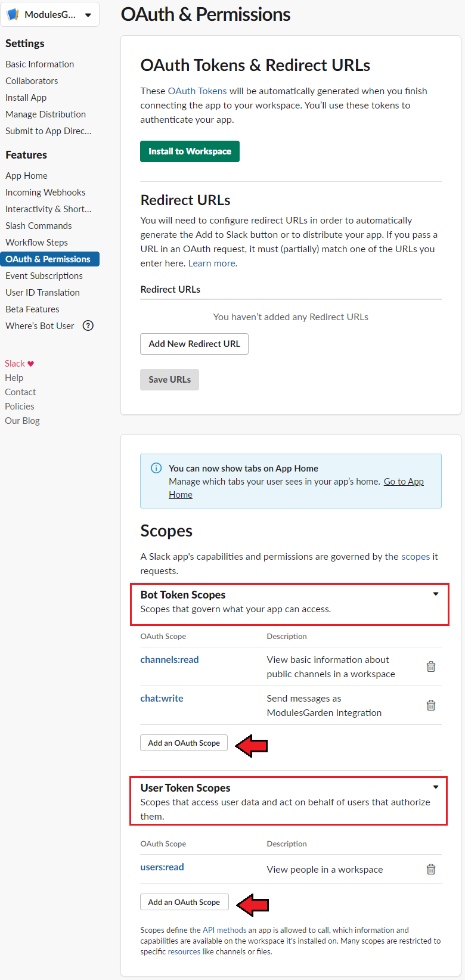
Task: Open Incoming Webhooks feature page
Action: (x=45, y=192)
